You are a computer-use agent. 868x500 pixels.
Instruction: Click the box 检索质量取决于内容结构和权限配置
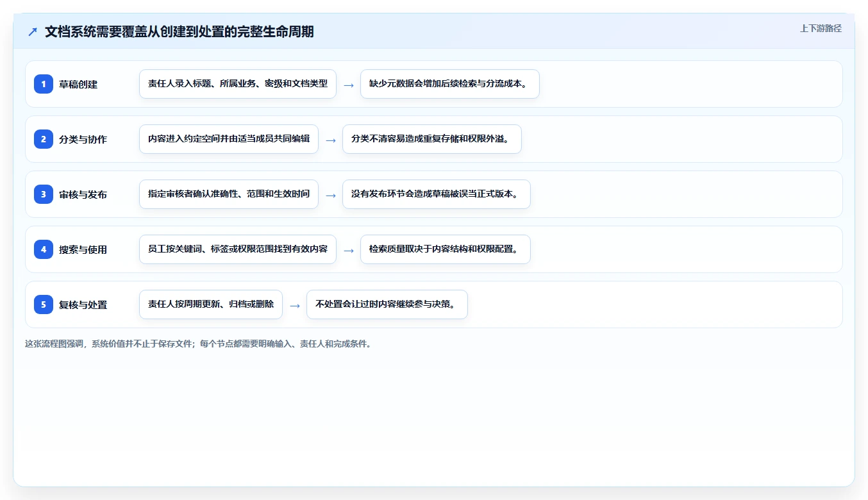pyautogui.click(x=446, y=249)
